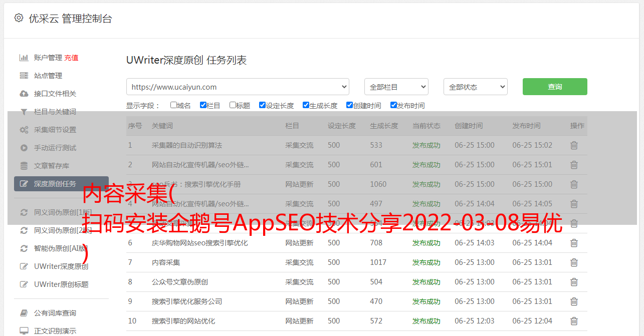This screenshot has height=336, width=644.
Task: Open 站点管理 in the sidebar
Action: 48,76
